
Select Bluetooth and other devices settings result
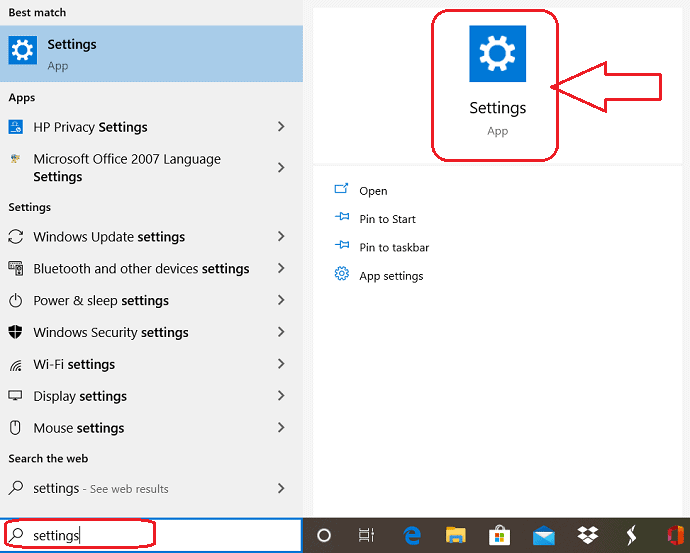(x=151, y=268)
